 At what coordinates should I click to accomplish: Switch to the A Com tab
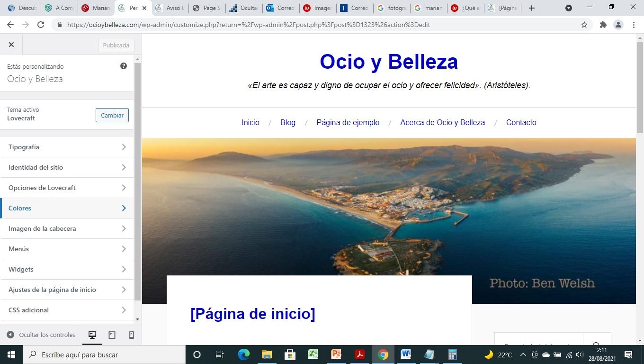59,8
